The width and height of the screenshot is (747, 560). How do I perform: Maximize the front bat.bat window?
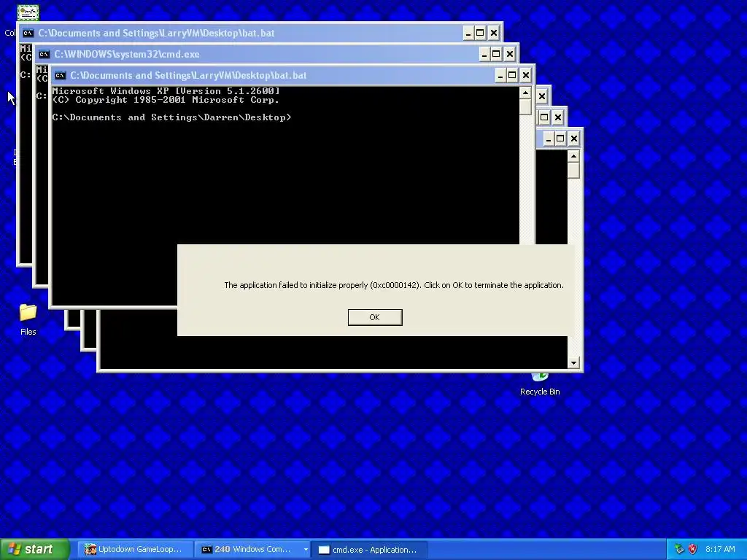512,75
